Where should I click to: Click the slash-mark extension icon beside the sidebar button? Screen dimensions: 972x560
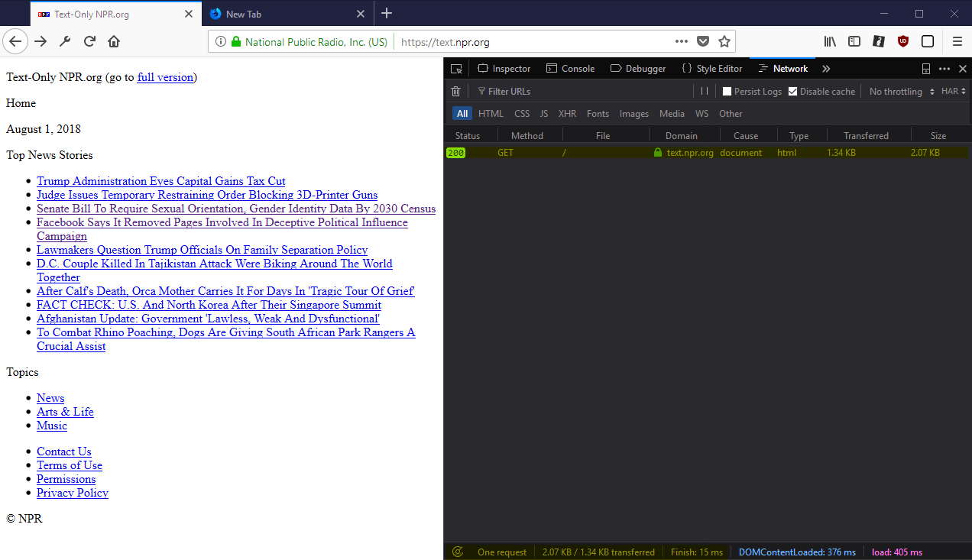pos(879,41)
